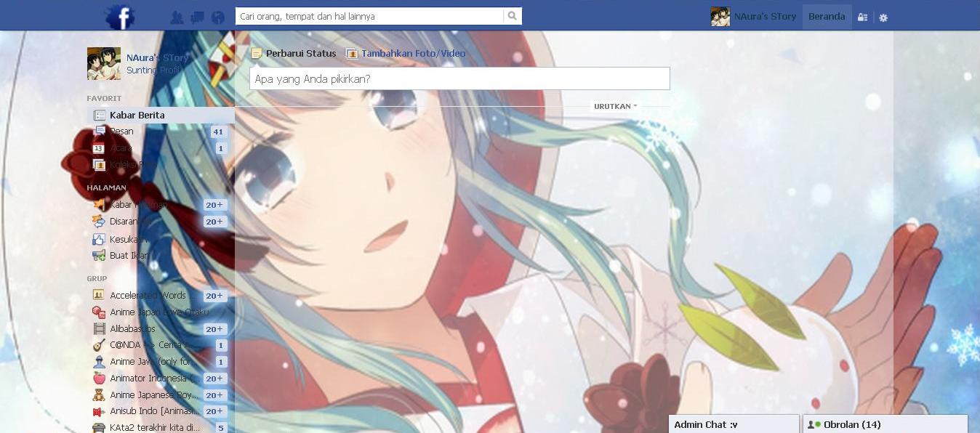Open NAura's STory profile in top bar

pyautogui.click(x=765, y=16)
